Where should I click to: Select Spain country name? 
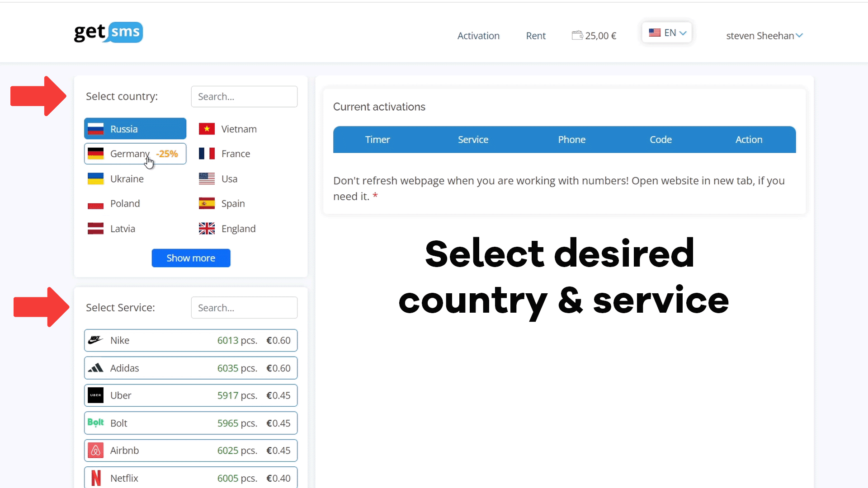pos(233,204)
